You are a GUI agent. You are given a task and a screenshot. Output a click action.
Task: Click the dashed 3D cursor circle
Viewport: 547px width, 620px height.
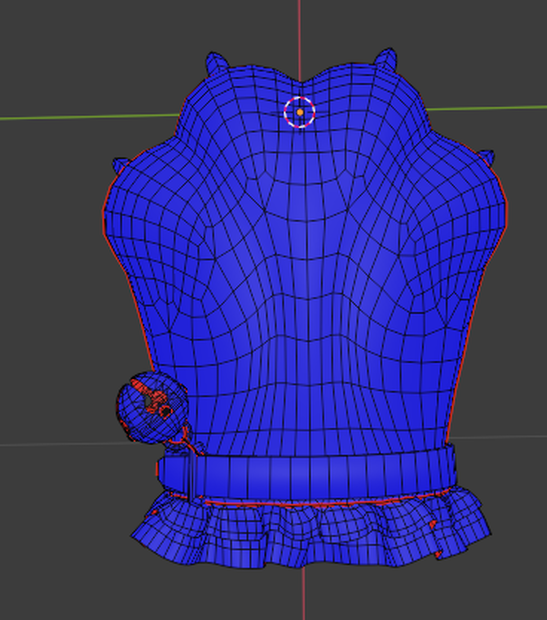point(300,112)
